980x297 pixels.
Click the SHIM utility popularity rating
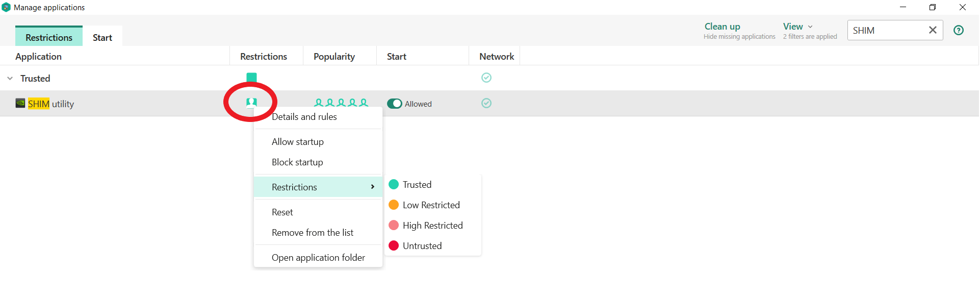click(341, 103)
